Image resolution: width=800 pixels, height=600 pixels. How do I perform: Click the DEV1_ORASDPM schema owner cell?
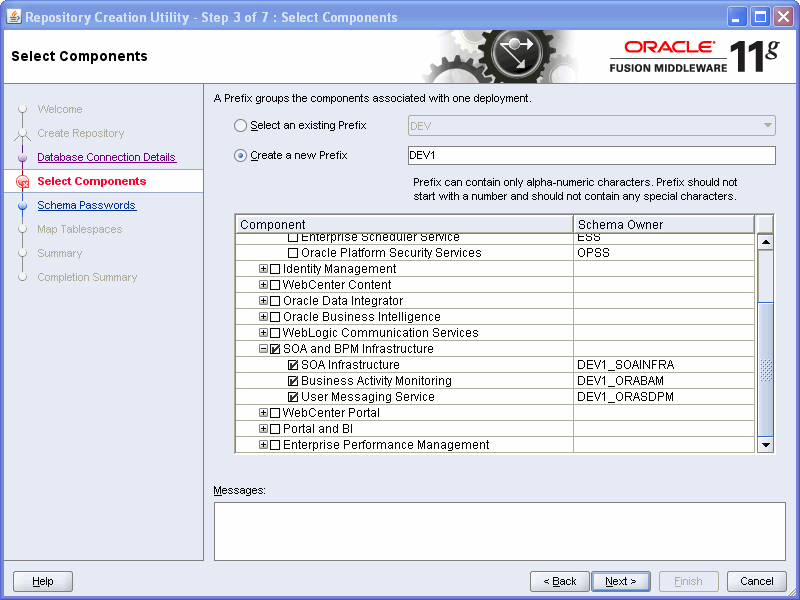tap(664, 397)
